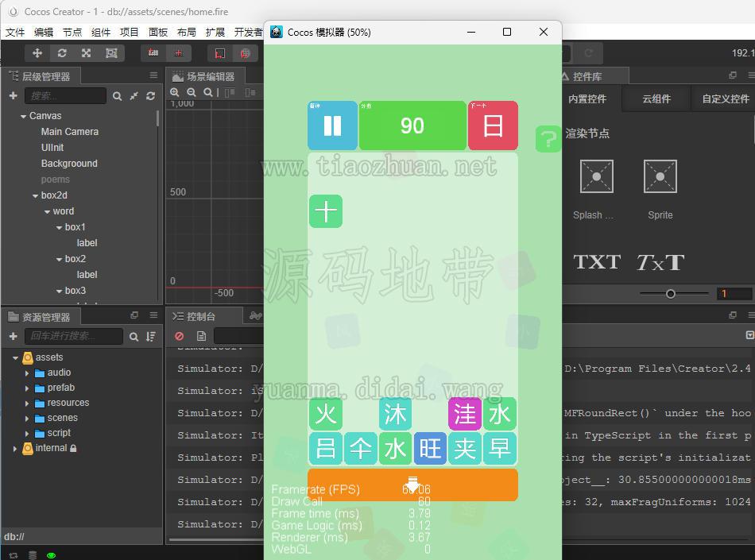The image size is (755, 560).
Task: Select the poems node
Action: click(x=56, y=180)
